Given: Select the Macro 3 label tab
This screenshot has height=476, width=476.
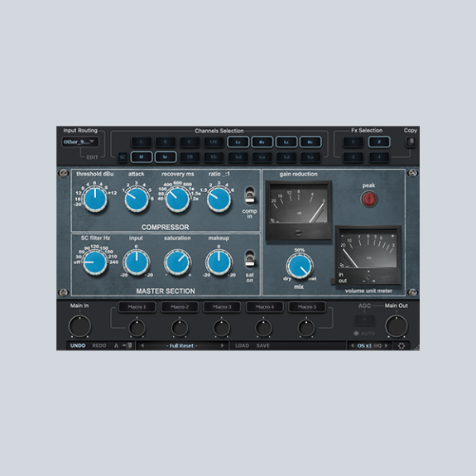Looking at the screenshot, I should pos(222,307).
